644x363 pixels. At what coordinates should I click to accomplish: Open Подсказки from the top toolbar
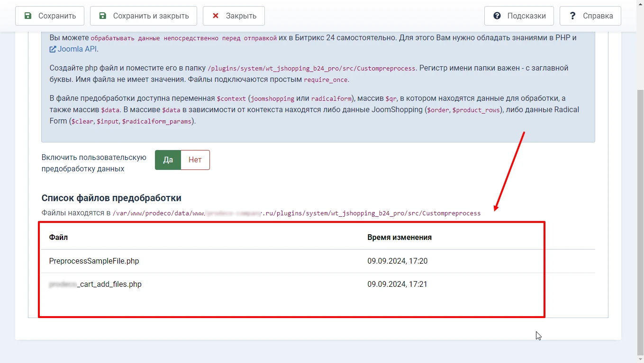click(519, 16)
